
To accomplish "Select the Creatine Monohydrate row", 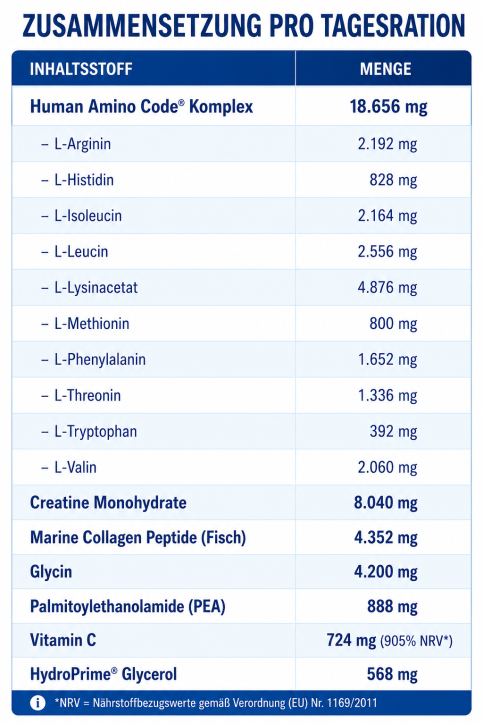I will point(242,503).
